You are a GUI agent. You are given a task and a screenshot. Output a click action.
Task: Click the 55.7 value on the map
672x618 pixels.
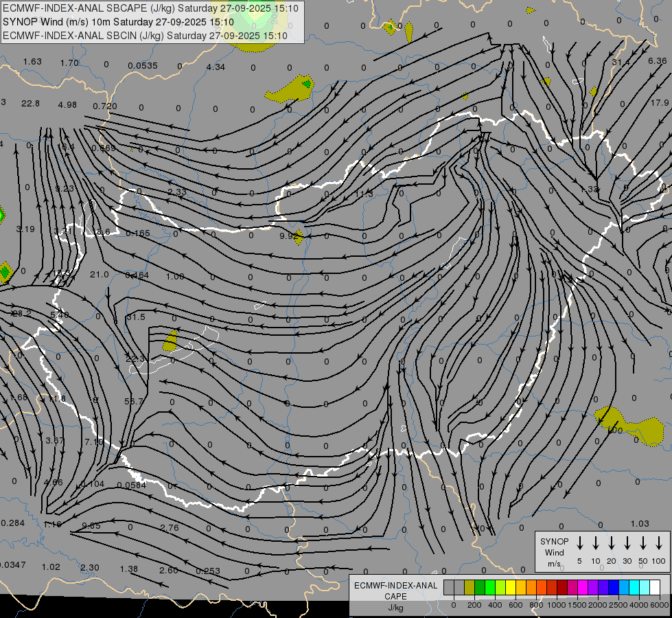(x=134, y=402)
